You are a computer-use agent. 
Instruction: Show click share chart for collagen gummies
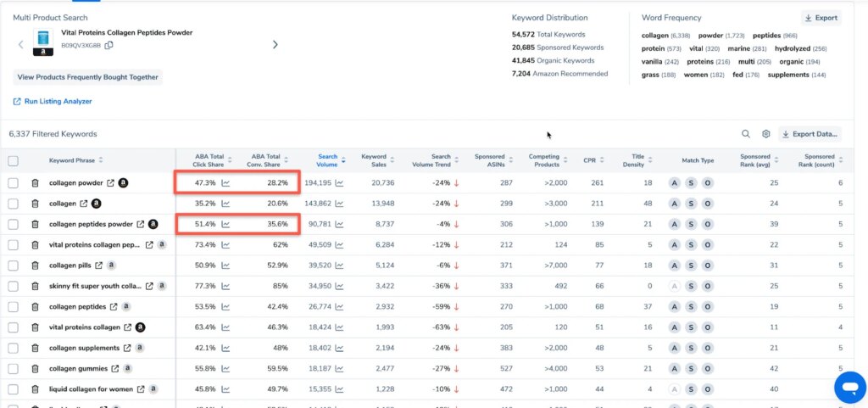[225, 368]
